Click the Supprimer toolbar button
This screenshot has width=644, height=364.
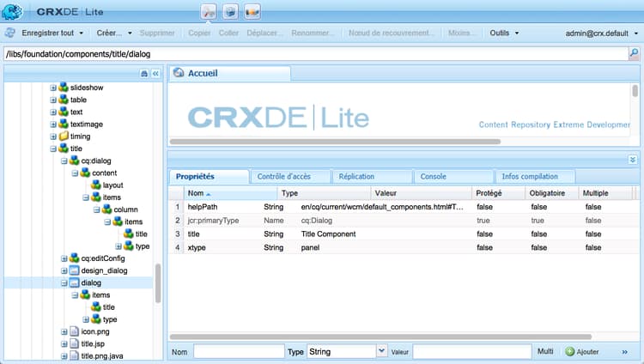(x=157, y=33)
